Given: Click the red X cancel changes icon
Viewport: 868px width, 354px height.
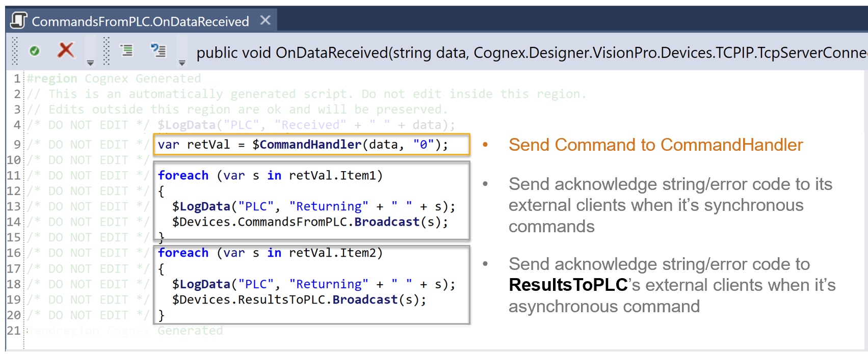Looking at the screenshot, I should [x=66, y=50].
